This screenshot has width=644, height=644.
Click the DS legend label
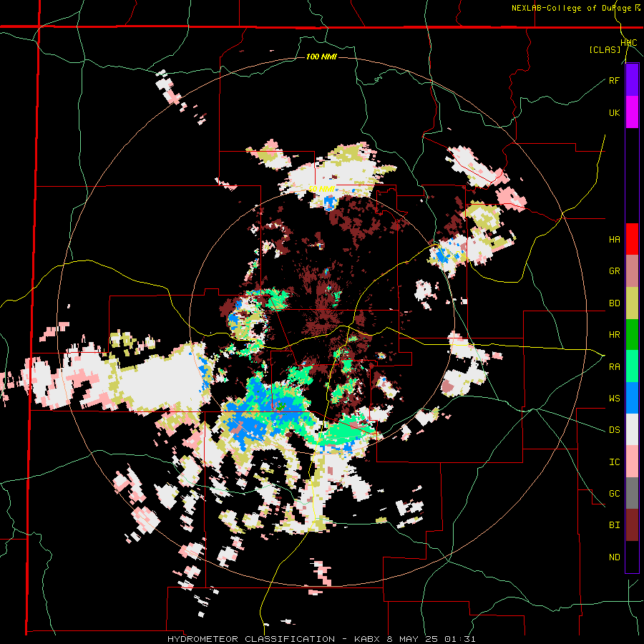tap(614, 430)
